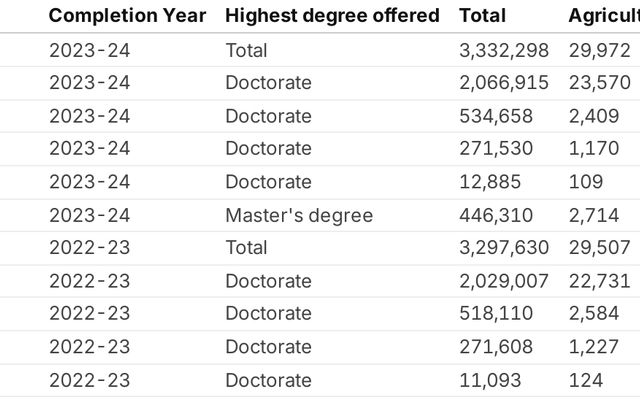This screenshot has width=640, height=400.
Task: Click the cell with total 2,066,915
Action: pyautogui.click(x=503, y=83)
